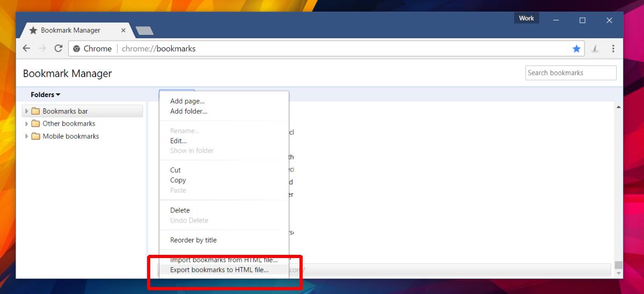The width and height of the screenshot is (644, 294).
Task: Go back with the browser back arrow
Action: 26,48
